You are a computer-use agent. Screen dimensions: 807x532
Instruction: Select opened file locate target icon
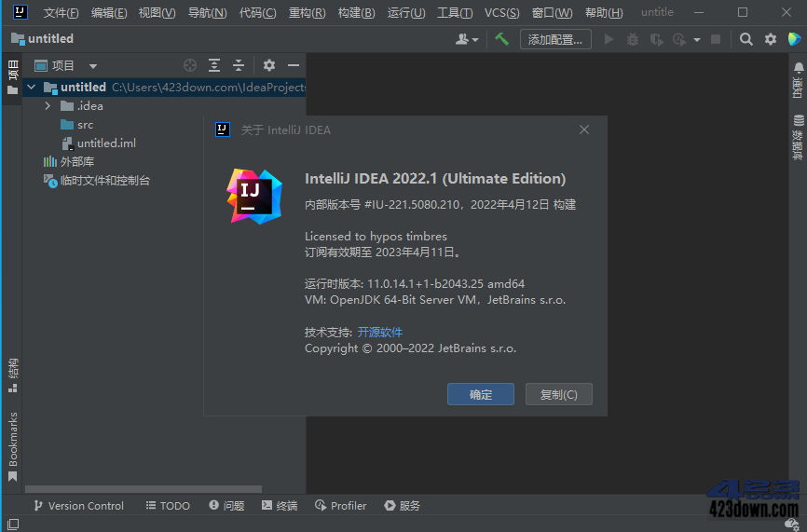click(190, 65)
